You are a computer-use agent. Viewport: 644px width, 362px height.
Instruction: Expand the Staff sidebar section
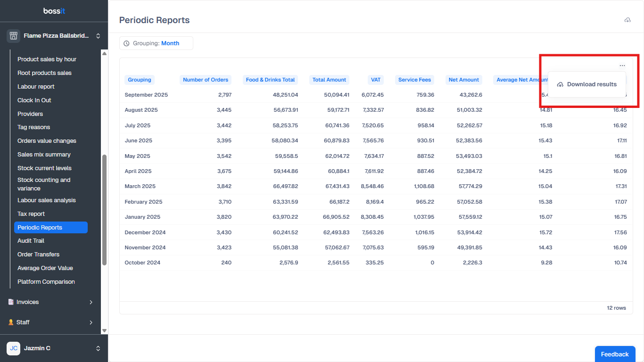[91, 322]
